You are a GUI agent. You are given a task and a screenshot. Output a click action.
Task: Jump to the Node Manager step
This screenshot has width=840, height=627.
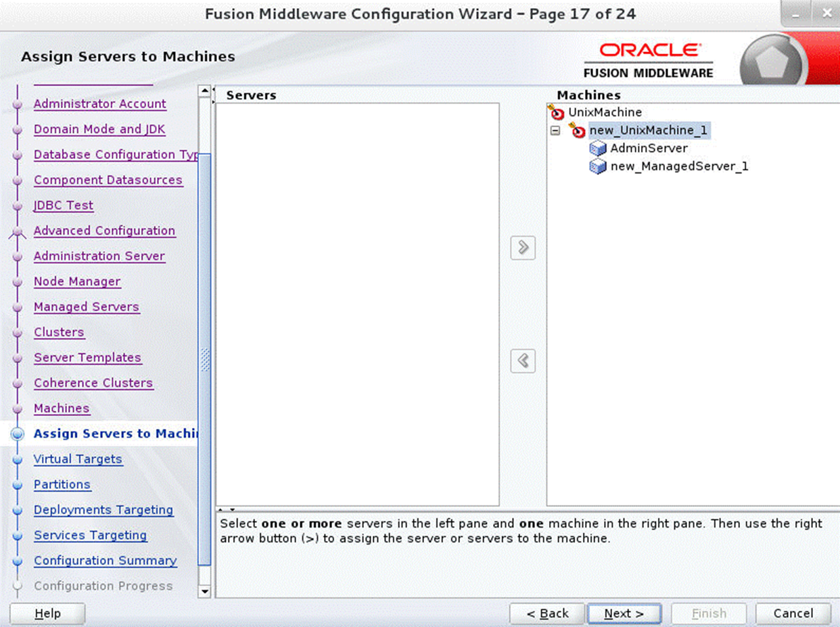click(x=77, y=281)
